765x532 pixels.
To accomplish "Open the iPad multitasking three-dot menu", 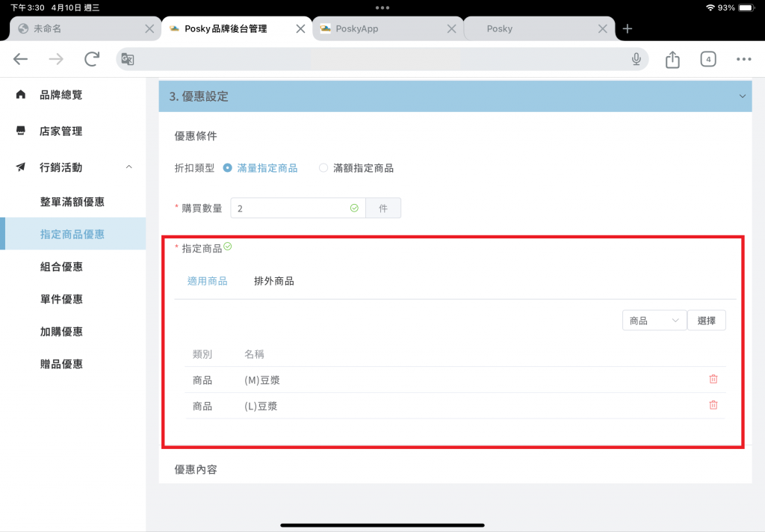I will (x=382, y=7).
